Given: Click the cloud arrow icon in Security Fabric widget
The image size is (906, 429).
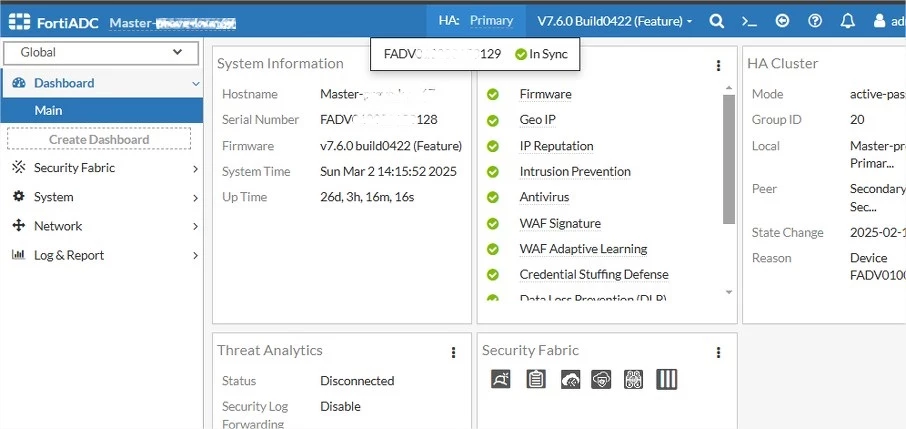Looking at the screenshot, I should point(570,379).
